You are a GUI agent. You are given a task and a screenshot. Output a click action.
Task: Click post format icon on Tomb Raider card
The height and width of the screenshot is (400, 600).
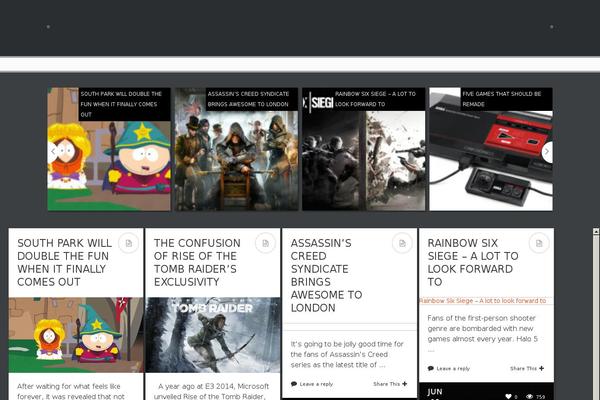[x=265, y=243]
